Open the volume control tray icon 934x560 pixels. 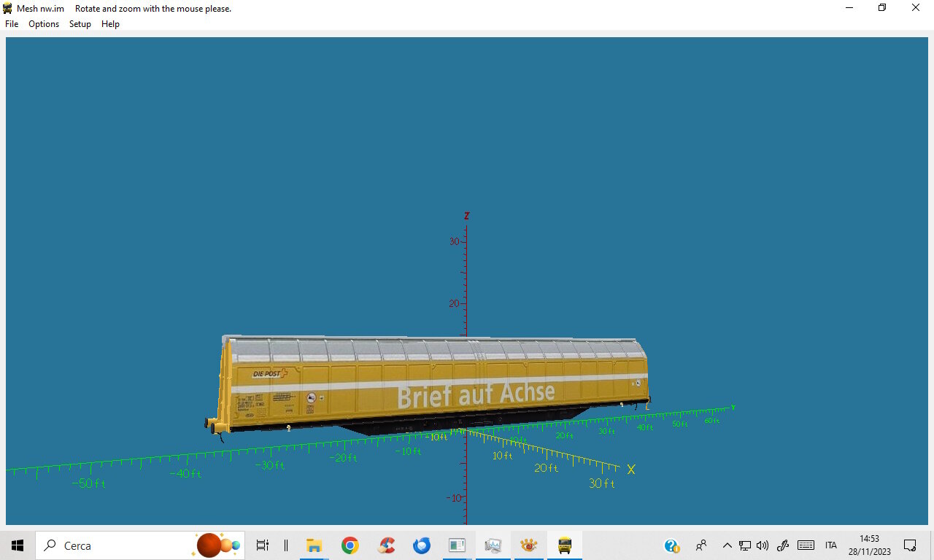point(763,545)
